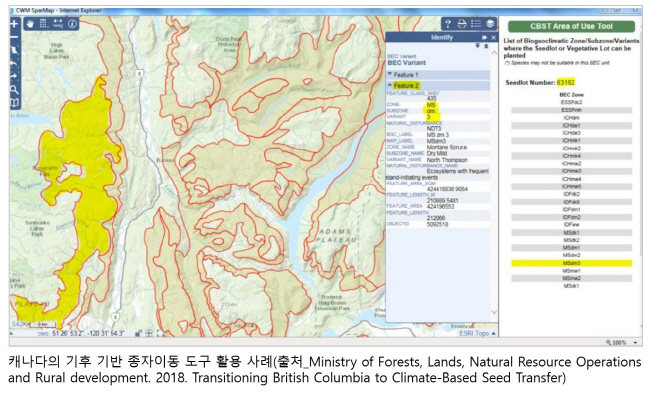The image size is (650, 393).
Task: Close the Identify panel
Action: tap(493, 37)
